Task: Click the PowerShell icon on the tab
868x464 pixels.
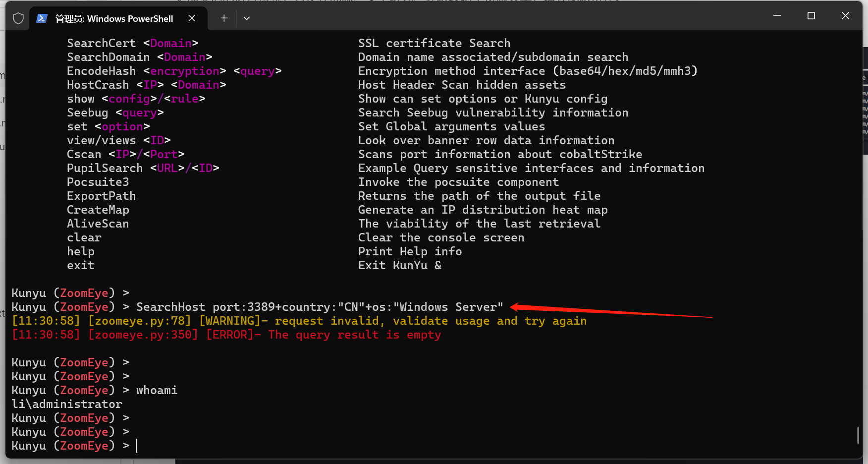Action: click(42, 18)
